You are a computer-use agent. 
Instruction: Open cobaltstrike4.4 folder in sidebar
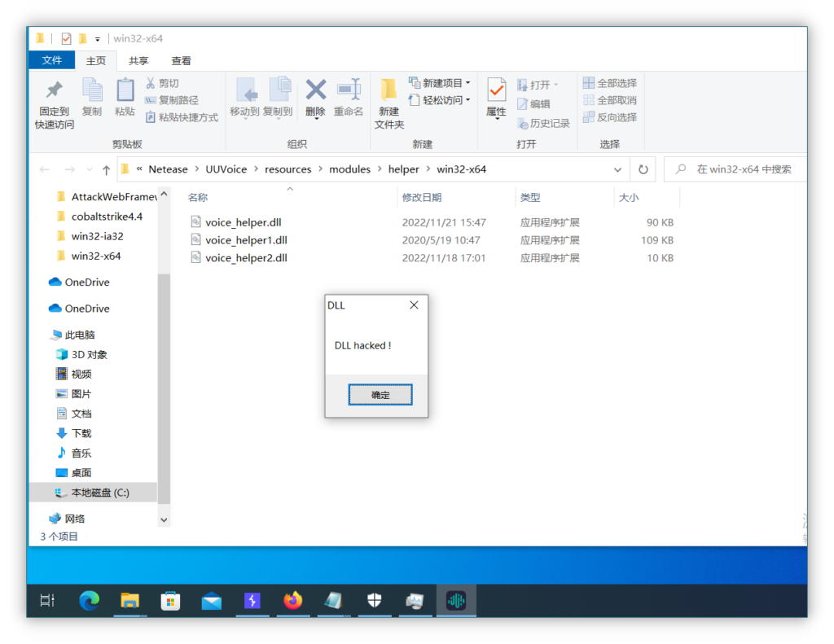(99, 217)
